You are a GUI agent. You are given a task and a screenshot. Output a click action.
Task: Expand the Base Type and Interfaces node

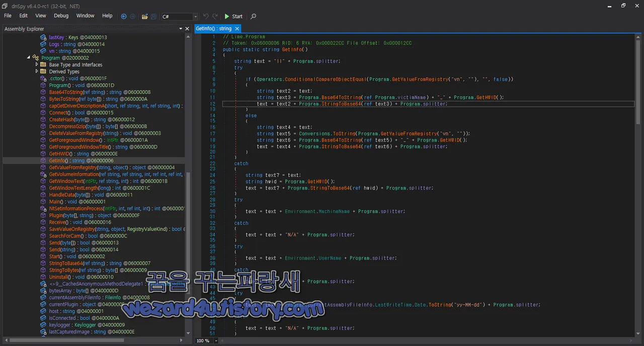click(37, 64)
